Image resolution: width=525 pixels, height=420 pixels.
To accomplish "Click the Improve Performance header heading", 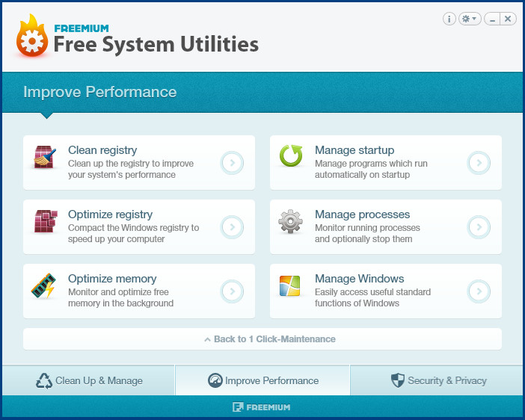I will 99,92.
